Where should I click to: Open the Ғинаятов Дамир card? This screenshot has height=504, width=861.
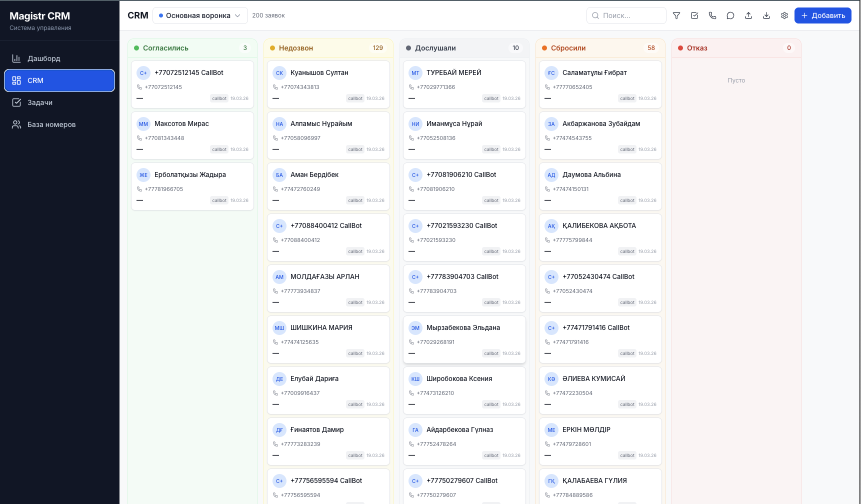coord(328,441)
